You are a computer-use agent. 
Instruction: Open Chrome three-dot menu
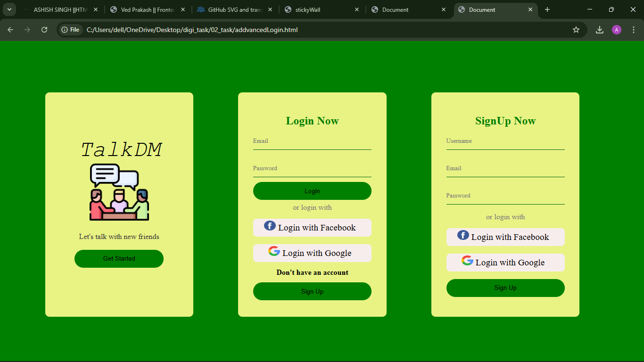click(633, 30)
